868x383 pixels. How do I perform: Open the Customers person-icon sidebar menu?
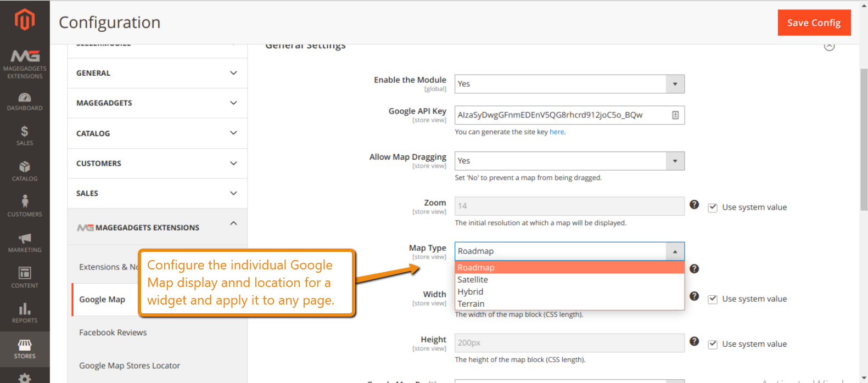[x=25, y=207]
